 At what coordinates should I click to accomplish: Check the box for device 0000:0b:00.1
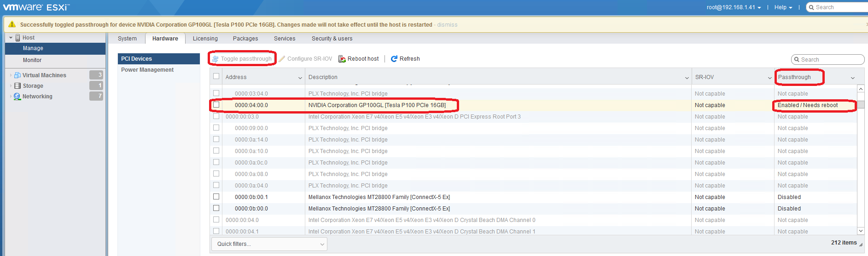click(216, 197)
